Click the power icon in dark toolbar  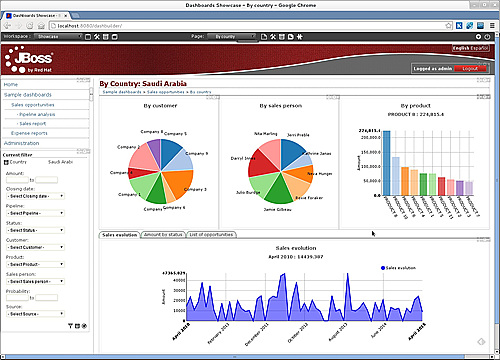pyautogui.click(x=487, y=37)
